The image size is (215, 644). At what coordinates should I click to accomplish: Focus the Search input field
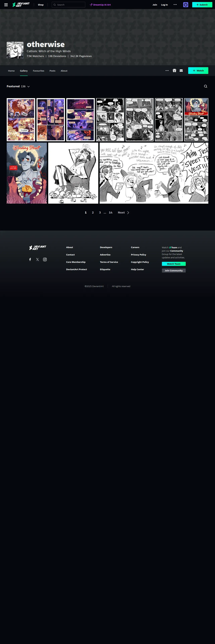click(x=68, y=5)
